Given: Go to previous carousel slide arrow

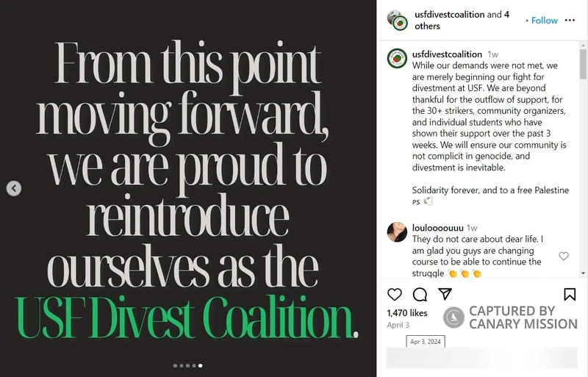Looking at the screenshot, I should [x=13, y=189].
